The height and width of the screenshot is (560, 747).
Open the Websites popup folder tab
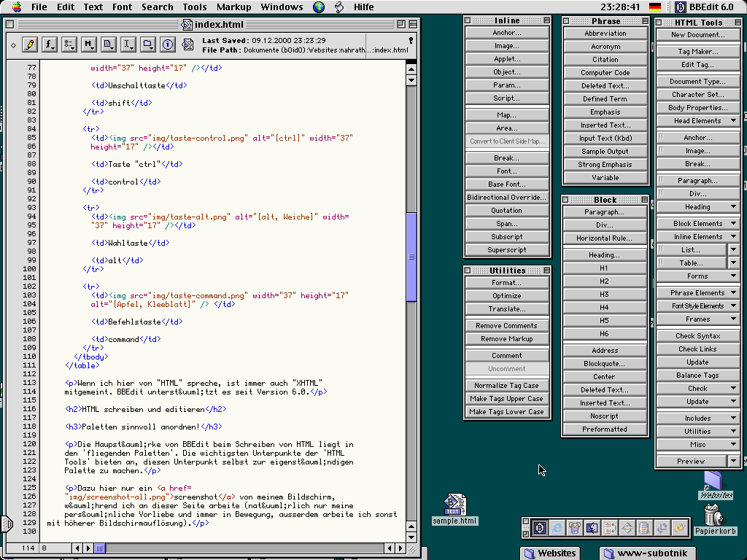(550, 553)
